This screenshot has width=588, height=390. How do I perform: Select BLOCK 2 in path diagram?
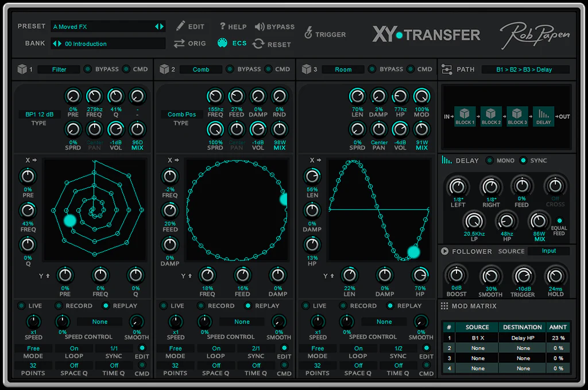(491, 116)
